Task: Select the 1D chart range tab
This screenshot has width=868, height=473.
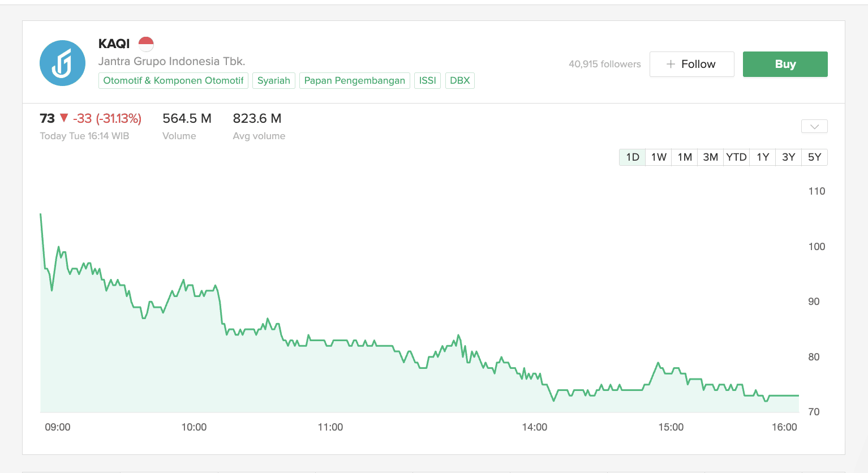Action: [633, 157]
